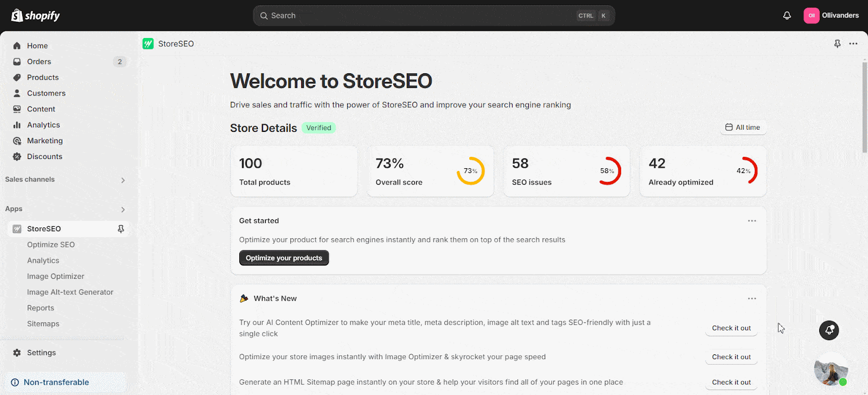Image resolution: width=868 pixels, height=395 pixels.
Task: Open Settings in the sidebar
Action: (41, 353)
